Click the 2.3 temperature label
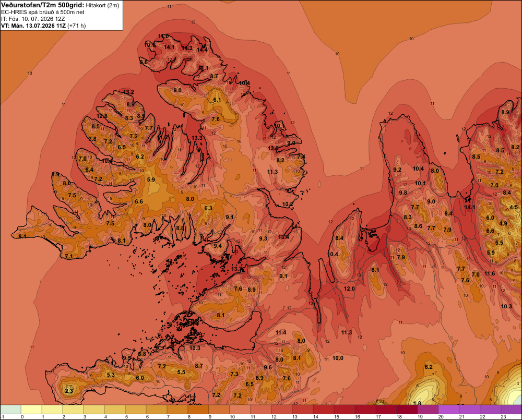The height and width of the screenshot is (420, 522). pyautogui.click(x=69, y=391)
